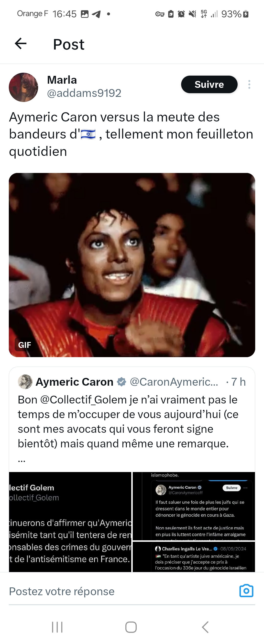264x644 pixels.
Task: Focus the 'Postez votre réponse' reply field
Action: tap(120, 592)
